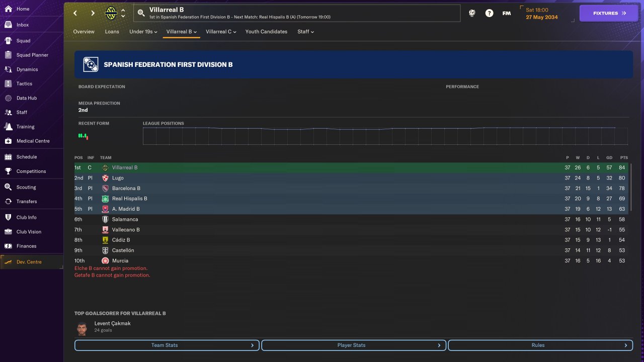Click the Villarreal B search field
Viewport: 644px width, 362px height.
(x=297, y=13)
